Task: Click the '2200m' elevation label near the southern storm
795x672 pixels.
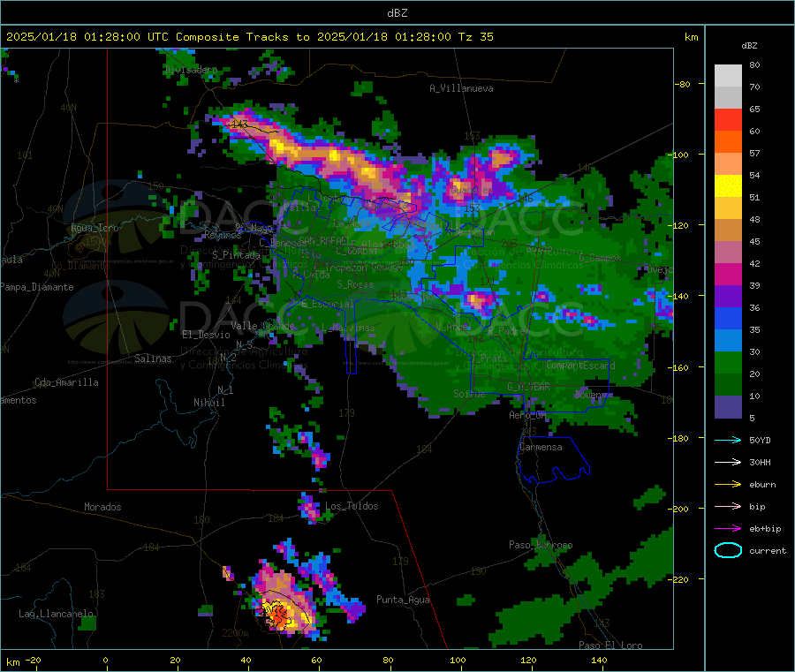Action: click(235, 633)
